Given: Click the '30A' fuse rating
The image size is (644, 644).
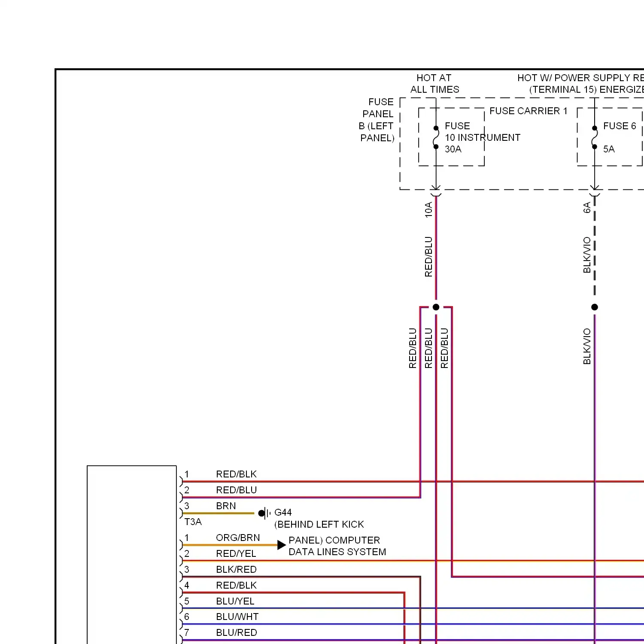Looking at the screenshot, I should tap(453, 149).
